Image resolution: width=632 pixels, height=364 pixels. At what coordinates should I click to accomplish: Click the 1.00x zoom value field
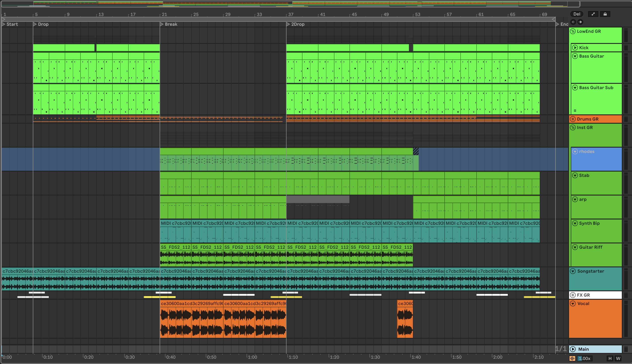pos(585,358)
